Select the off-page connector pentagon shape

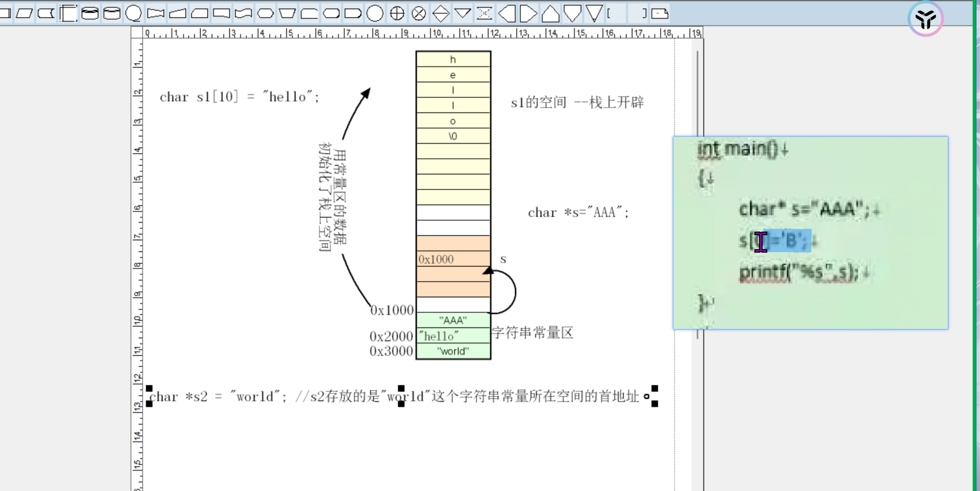(572, 14)
